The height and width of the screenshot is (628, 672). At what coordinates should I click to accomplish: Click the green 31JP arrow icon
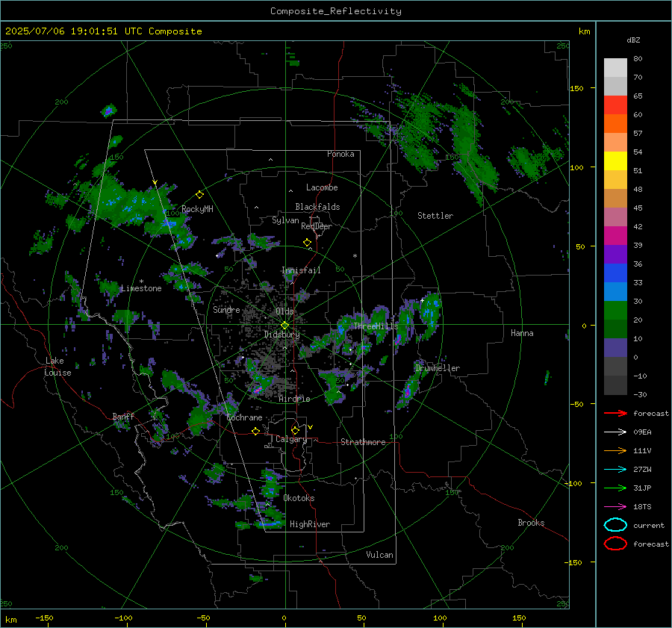click(615, 488)
